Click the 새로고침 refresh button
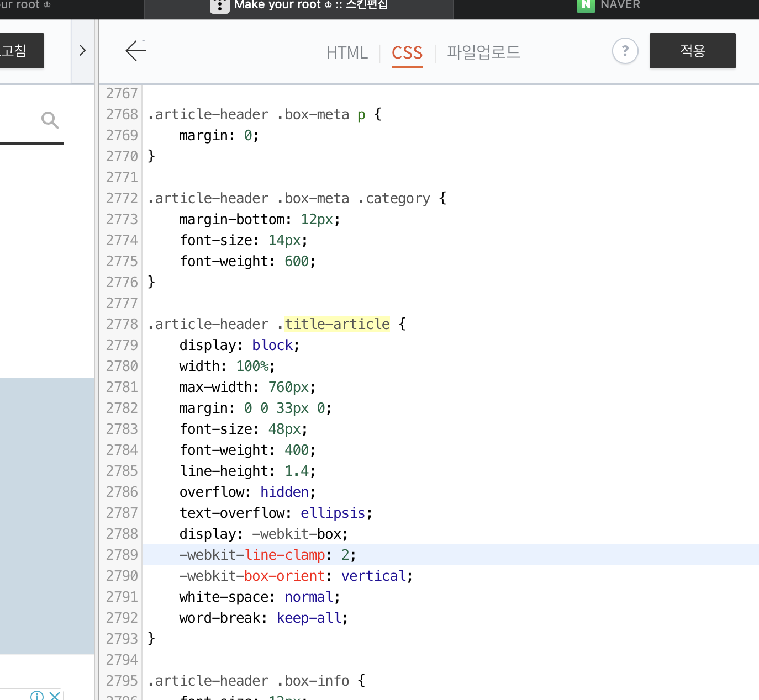Viewport: 759px width, 700px height. (21, 51)
